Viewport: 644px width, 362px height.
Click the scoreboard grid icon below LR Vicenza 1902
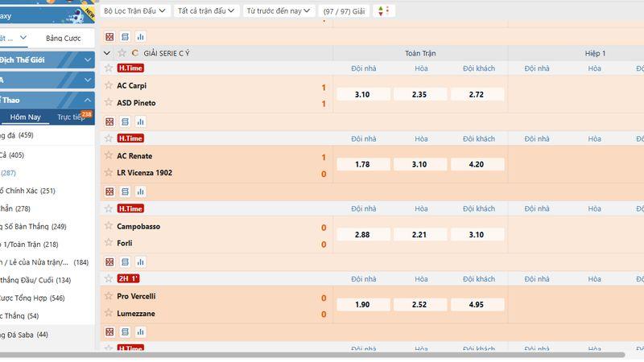point(109,191)
